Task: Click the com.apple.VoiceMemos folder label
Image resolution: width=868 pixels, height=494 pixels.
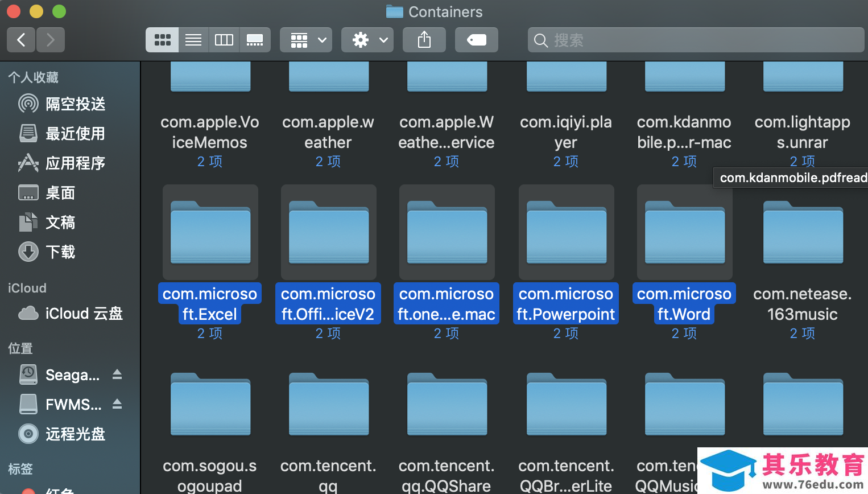Action: (210, 132)
